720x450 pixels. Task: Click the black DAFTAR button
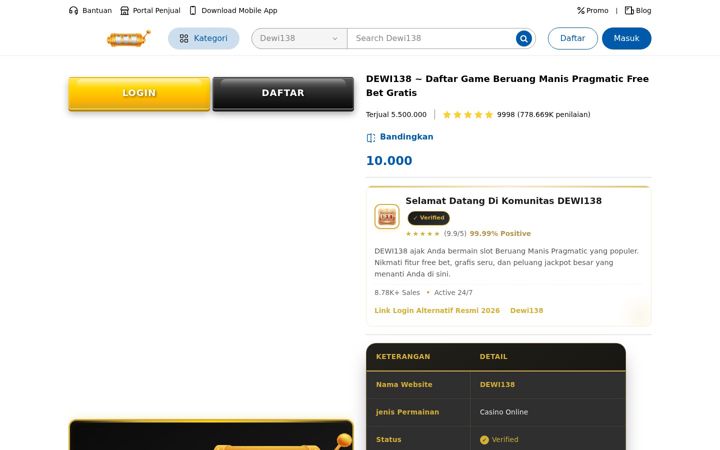point(283,94)
